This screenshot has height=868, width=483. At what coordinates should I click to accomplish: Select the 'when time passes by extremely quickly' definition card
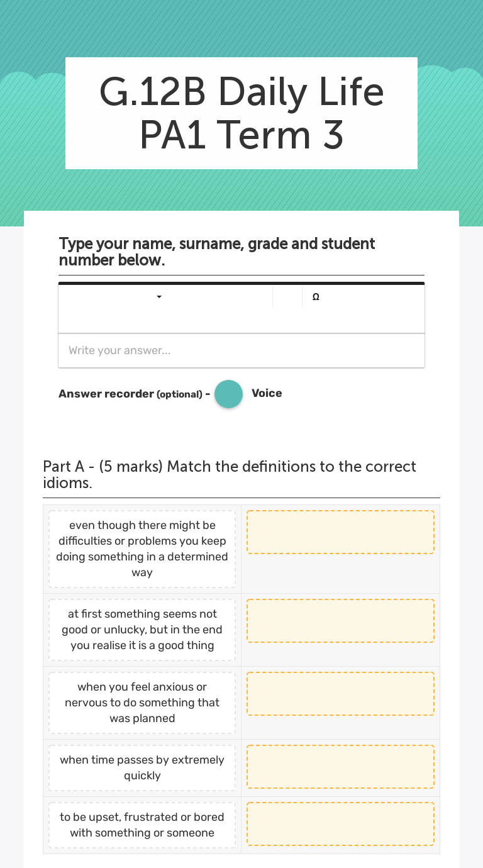pos(142,767)
